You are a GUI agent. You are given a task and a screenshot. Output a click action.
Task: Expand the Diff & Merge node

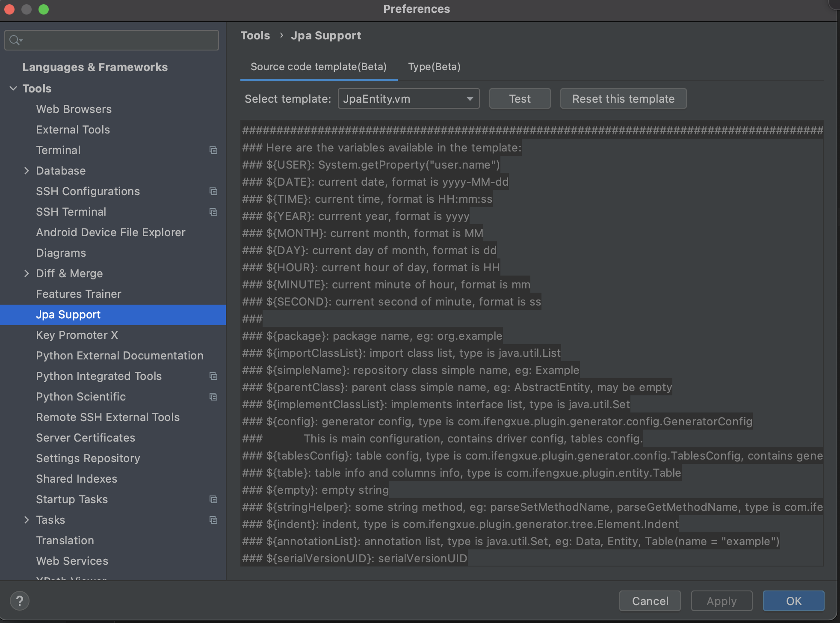(27, 273)
